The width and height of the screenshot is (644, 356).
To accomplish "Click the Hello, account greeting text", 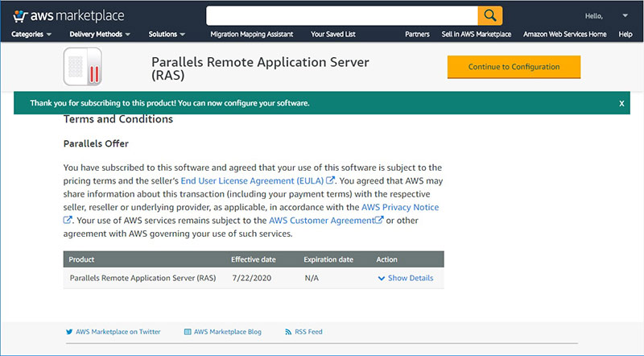I will pyautogui.click(x=594, y=16).
